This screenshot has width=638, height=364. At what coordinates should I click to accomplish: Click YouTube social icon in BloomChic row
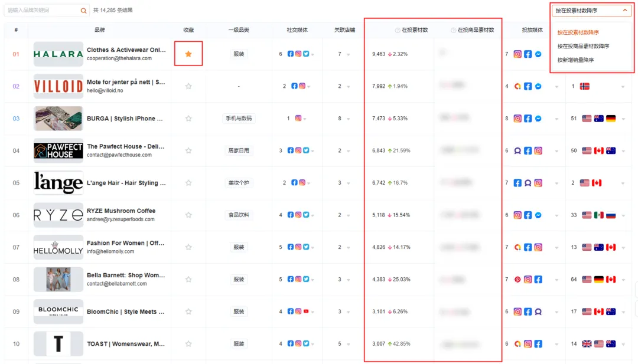coord(306,311)
